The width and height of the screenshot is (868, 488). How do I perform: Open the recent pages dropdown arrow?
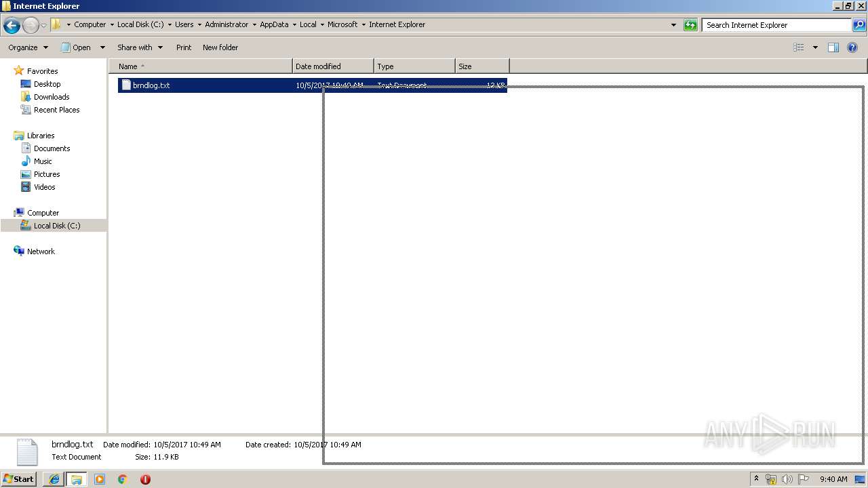[x=43, y=26]
